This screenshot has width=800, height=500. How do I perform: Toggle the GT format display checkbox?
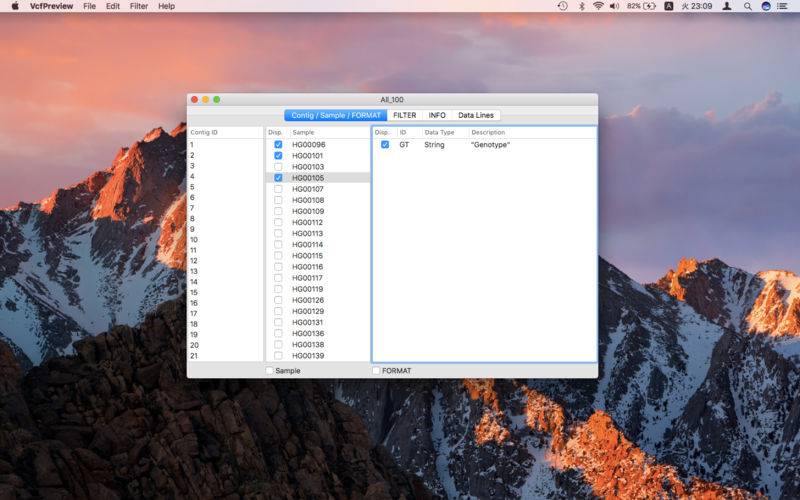pos(384,145)
